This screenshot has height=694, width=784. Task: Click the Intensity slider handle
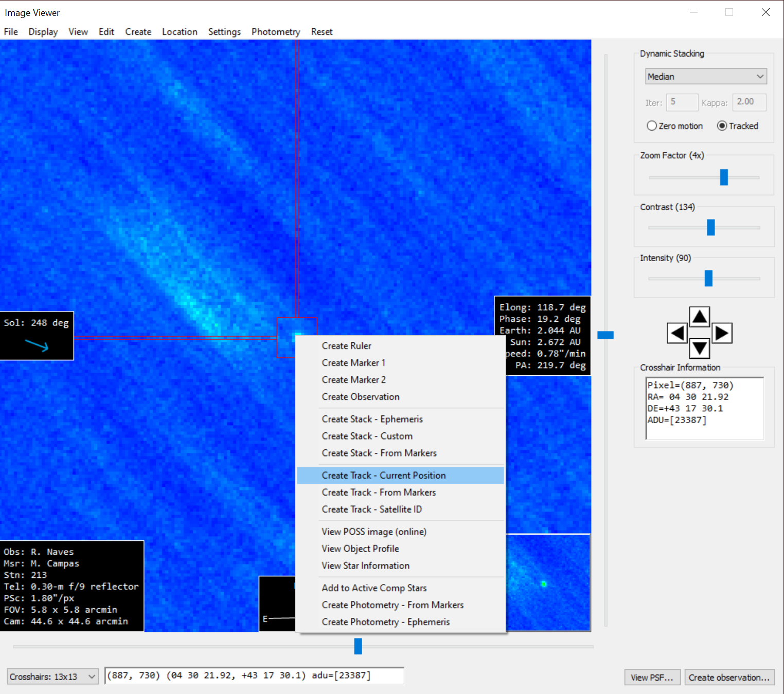708,278
